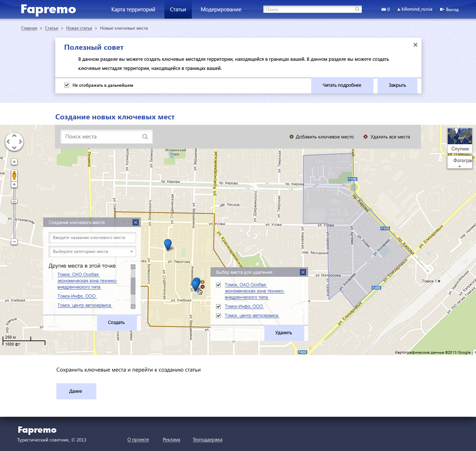Click the map zoom slider track

[x=14, y=220]
